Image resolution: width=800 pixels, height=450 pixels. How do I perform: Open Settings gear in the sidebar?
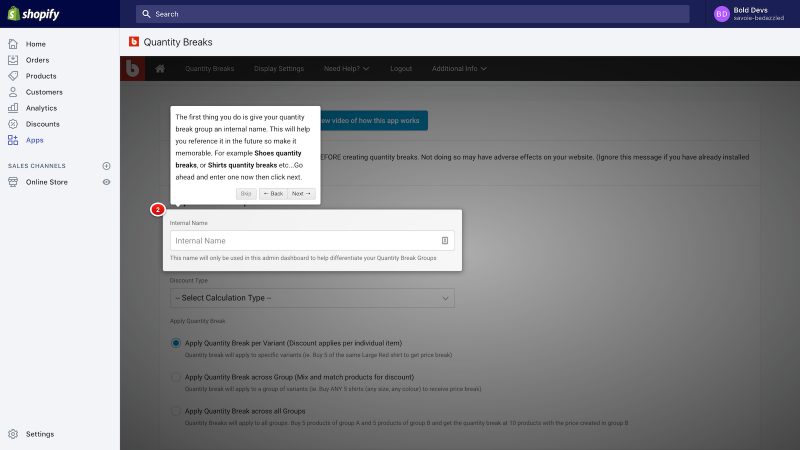pos(13,434)
